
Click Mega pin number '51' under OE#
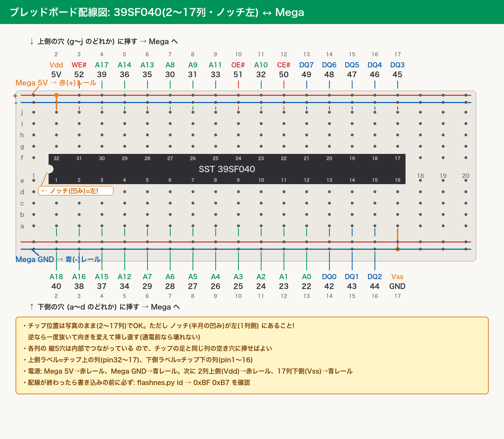coord(238,75)
